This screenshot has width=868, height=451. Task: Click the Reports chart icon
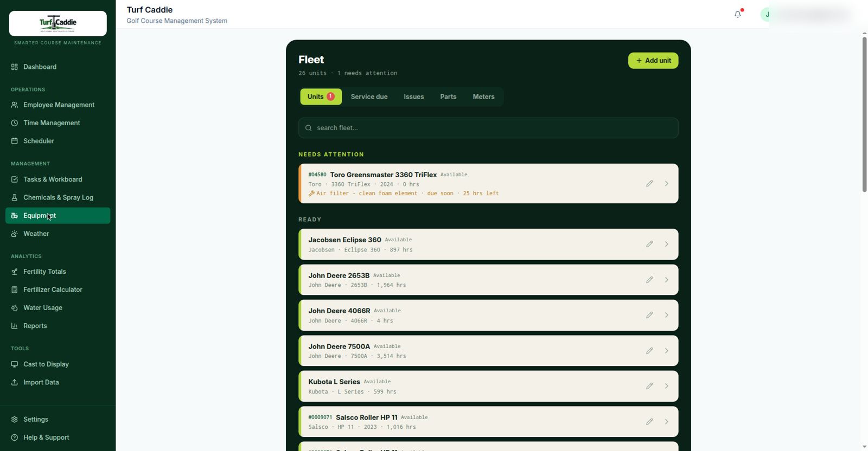click(x=15, y=326)
